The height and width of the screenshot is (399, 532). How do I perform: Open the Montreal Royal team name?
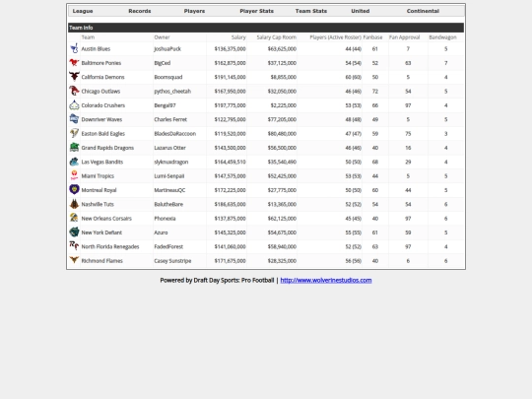(100, 190)
